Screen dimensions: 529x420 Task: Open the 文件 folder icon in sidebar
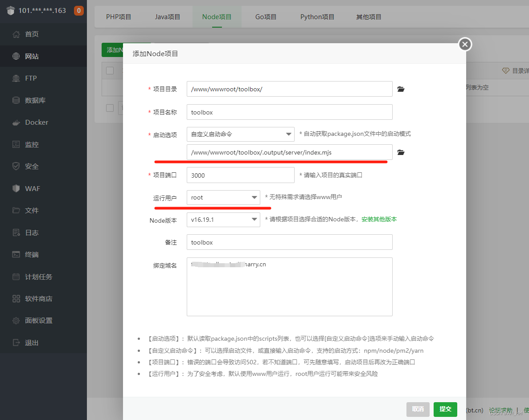(16, 210)
